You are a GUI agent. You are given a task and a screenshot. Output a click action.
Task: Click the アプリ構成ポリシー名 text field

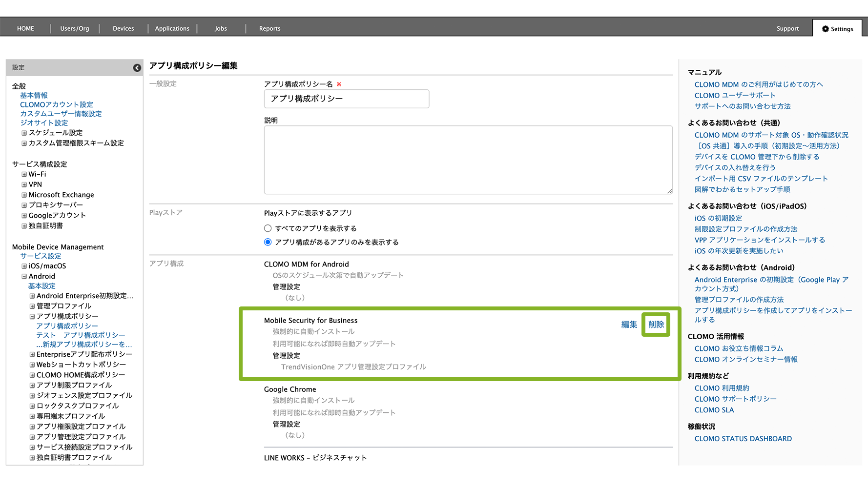[346, 99]
